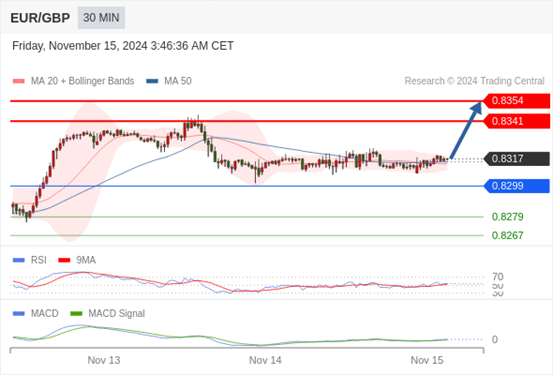Click the date and time stamp text

pos(123,46)
